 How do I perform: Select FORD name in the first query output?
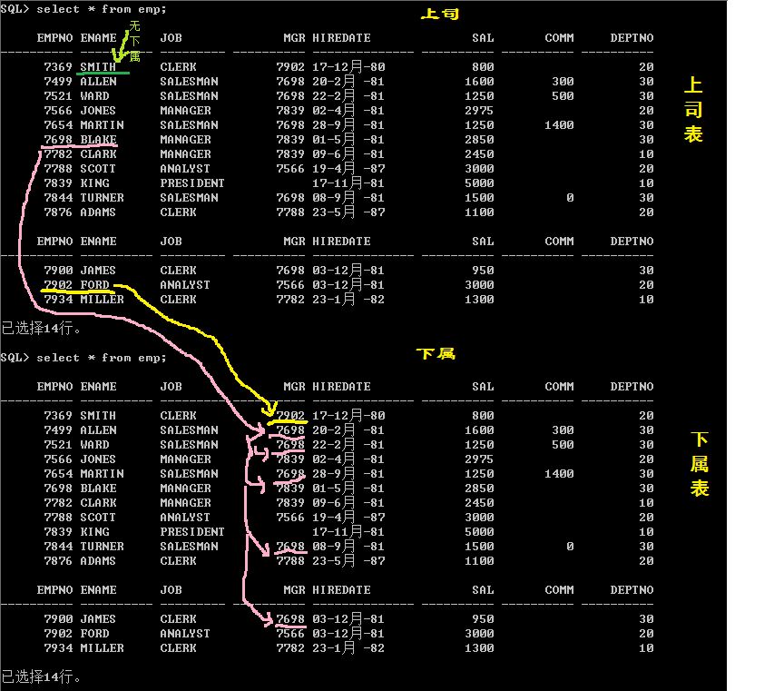pos(94,285)
